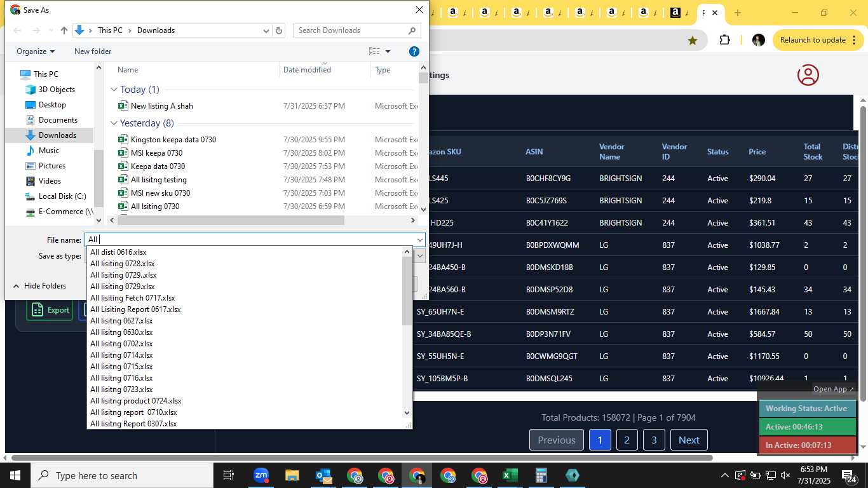This screenshot has height=488, width=868.
Task: Choose suggestion 'All lisiting Fetch 0717.xlsx'
Action: [132, 298]
